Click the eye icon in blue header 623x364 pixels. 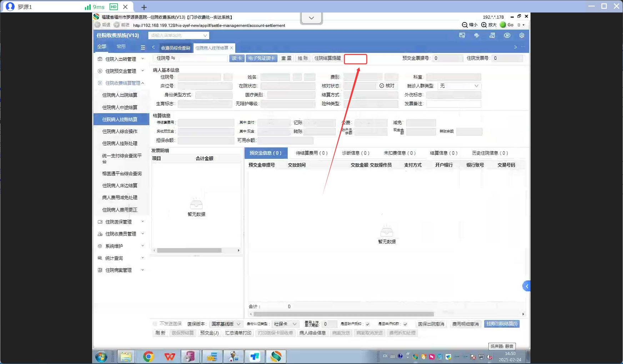[507, 35]
